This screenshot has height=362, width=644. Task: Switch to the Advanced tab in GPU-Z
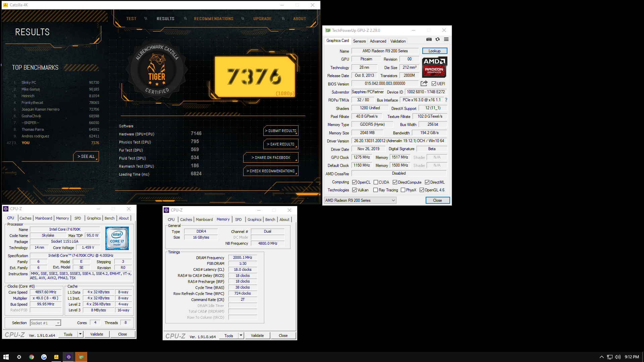pyautogui.click(x=378, y=41)
